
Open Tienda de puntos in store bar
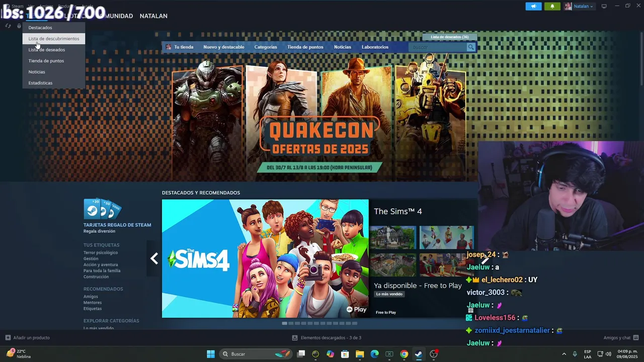[305, 47]
